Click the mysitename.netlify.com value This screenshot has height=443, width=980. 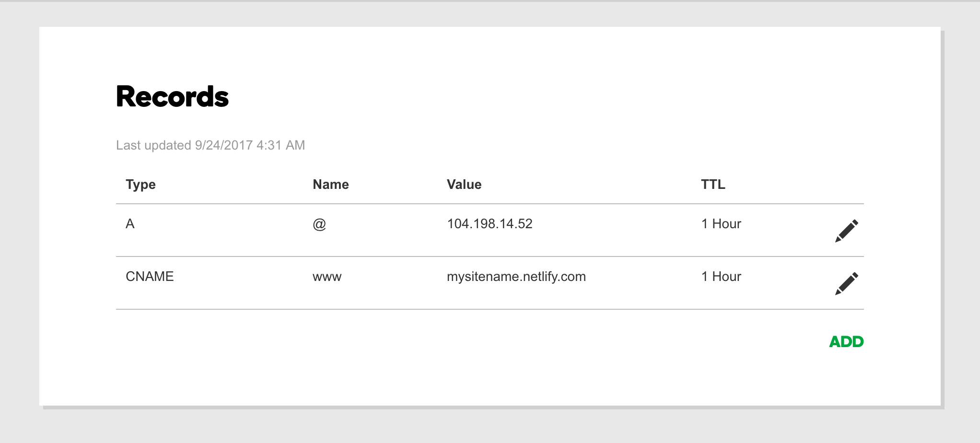tap(516, 277)
